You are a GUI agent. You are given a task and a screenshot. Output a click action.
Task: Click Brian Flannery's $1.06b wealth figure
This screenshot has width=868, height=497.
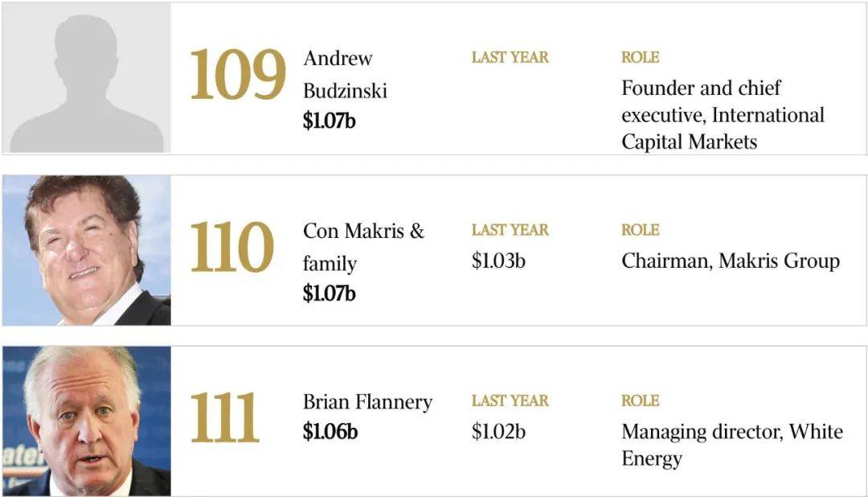[x=330, y=431]
